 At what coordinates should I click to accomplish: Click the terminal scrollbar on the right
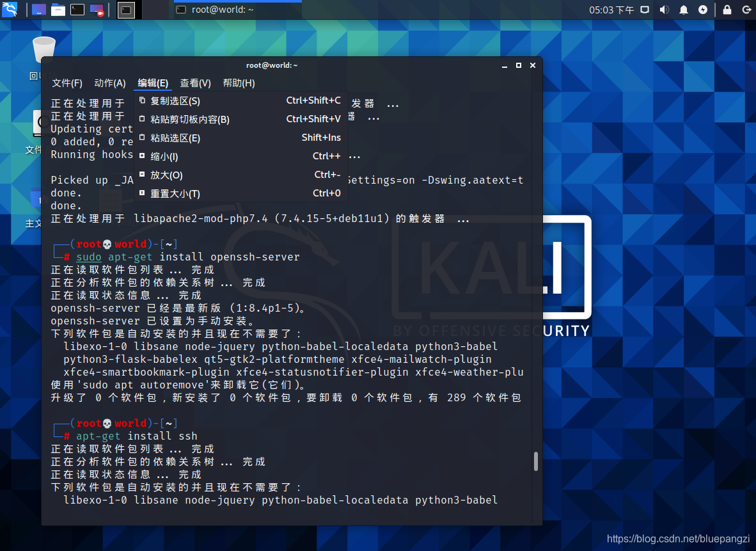pyautogui.click(x=536, y=461)
